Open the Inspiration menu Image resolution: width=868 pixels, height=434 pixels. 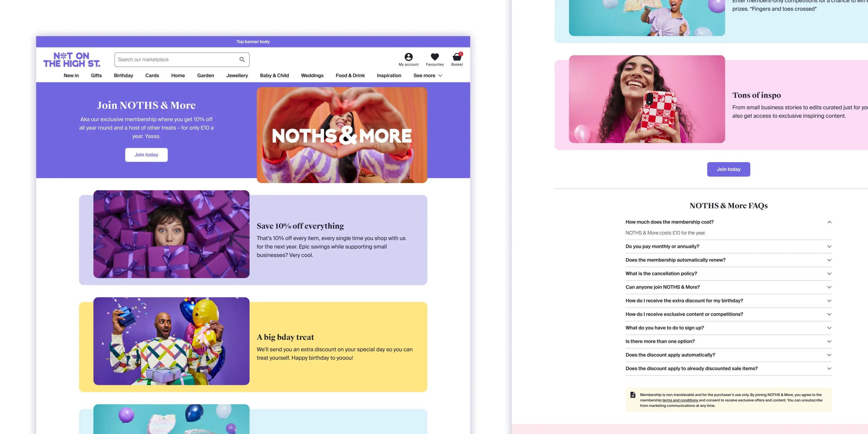coord(389,76)
